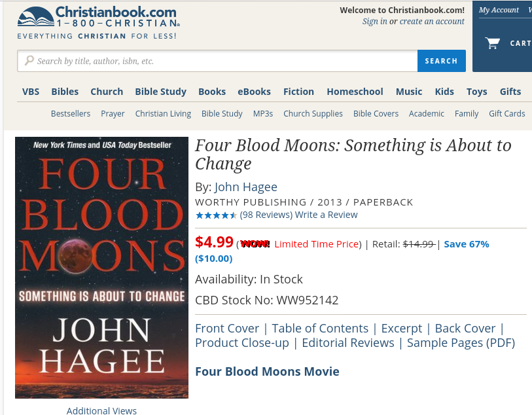
Task: Click into the search by title field
Action: (217, 61)
